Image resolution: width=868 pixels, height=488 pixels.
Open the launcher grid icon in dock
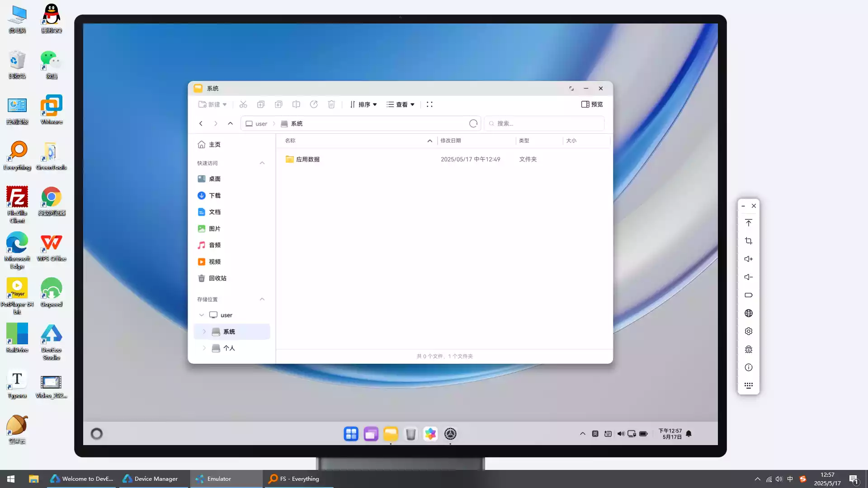click(x=351, y=434)
